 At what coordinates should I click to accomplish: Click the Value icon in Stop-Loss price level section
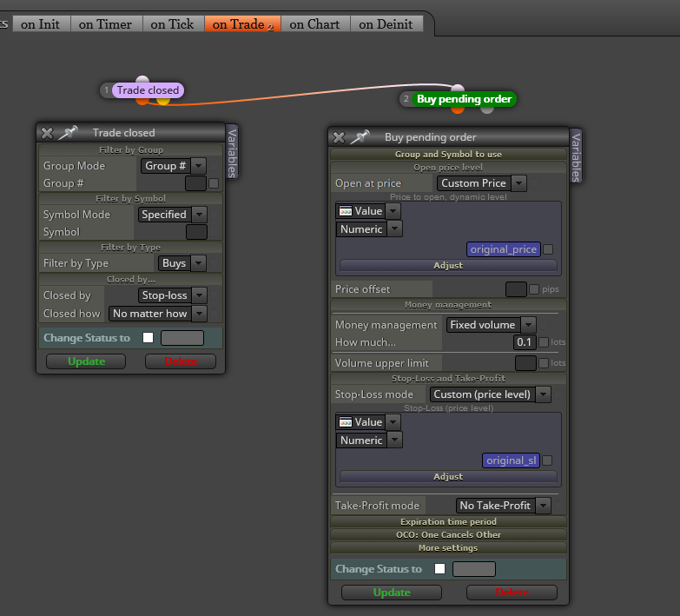(x=345, y=422)
